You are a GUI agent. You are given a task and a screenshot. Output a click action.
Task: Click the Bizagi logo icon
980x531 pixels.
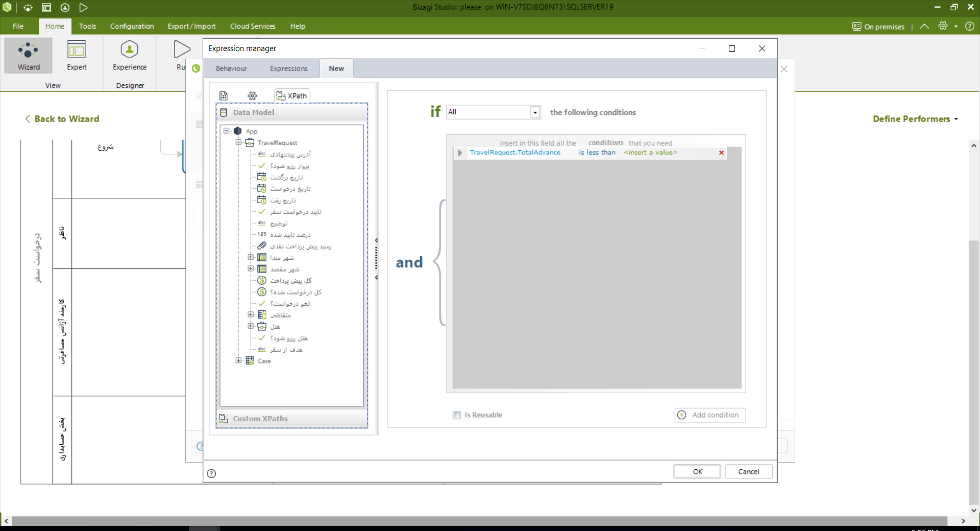(x=7, y=8)
